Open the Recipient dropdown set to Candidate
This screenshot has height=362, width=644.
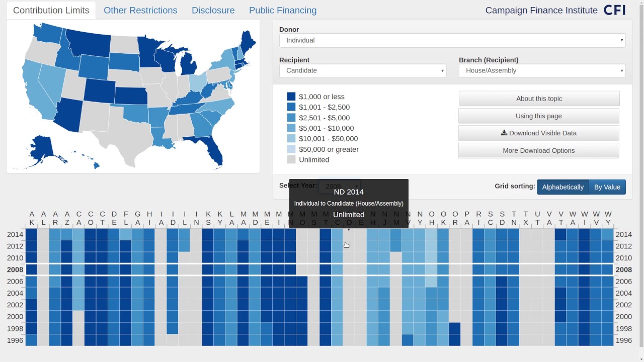click(x=363, y=70)
